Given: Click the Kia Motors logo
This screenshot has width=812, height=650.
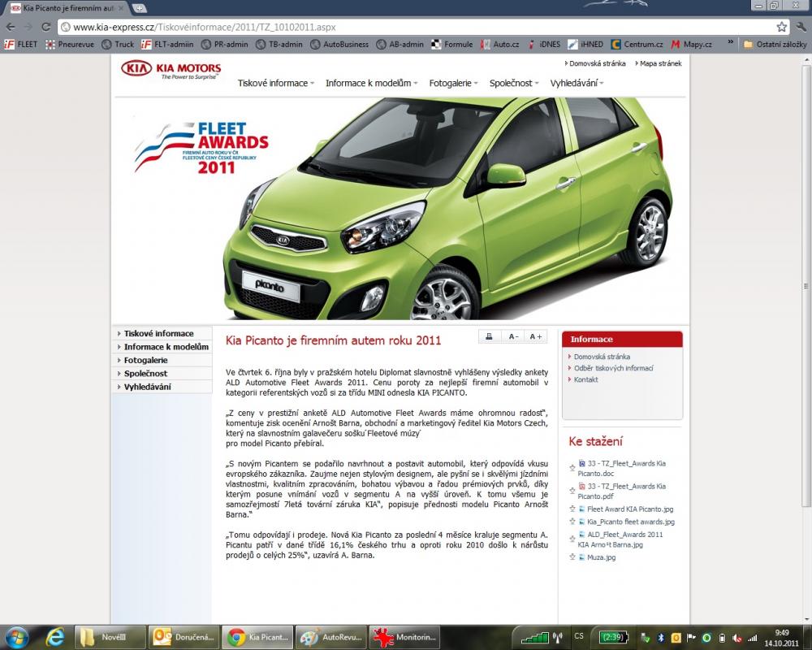Looking at the screenshot, I should coord(171,70).
